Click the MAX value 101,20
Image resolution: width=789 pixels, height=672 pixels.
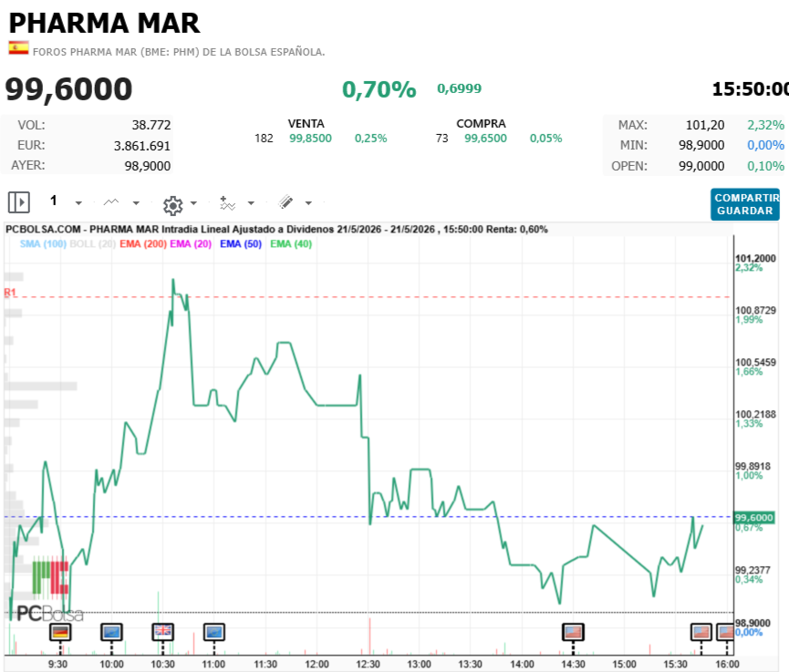coord(705,125)
